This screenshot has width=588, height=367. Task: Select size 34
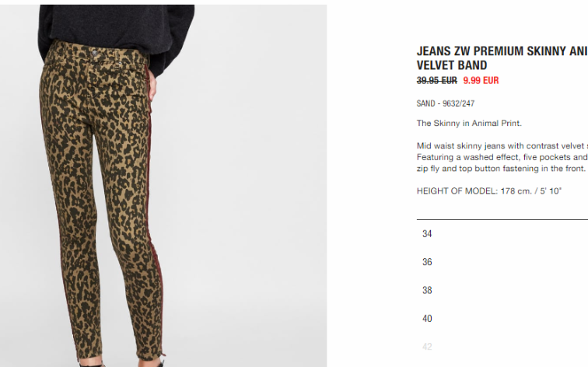427,234
